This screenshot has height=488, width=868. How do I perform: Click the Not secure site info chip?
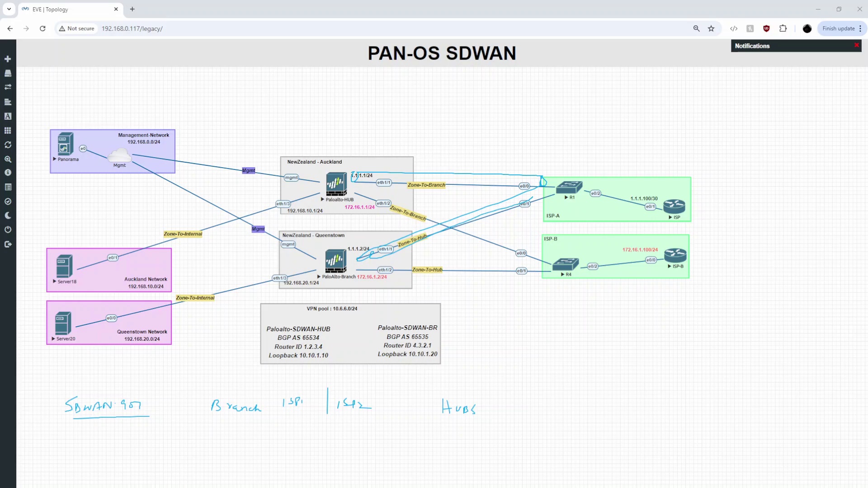coord(77,28)
